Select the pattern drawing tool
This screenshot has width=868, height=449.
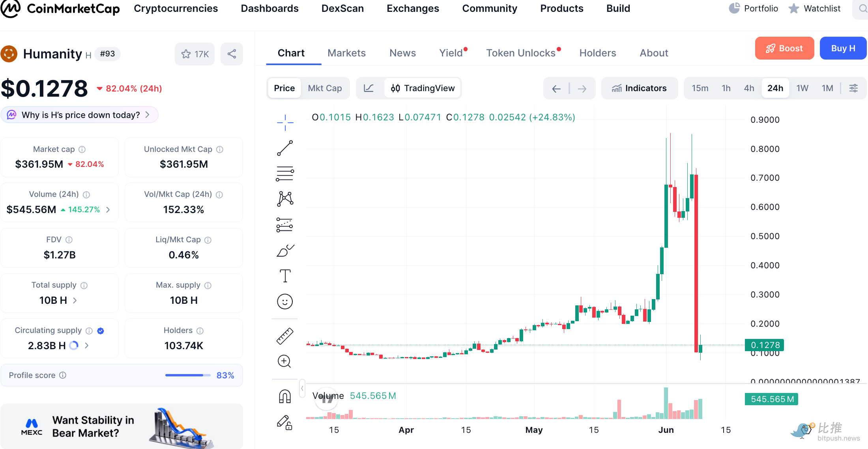coord(285,199)
